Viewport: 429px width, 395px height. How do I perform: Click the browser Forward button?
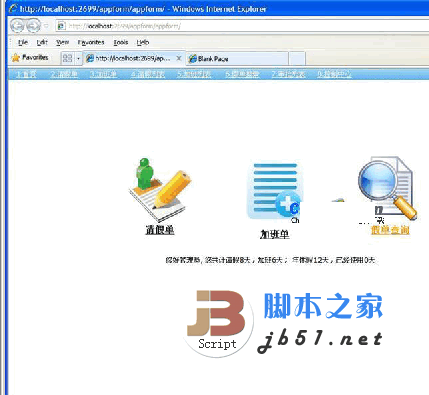[33, 26]
